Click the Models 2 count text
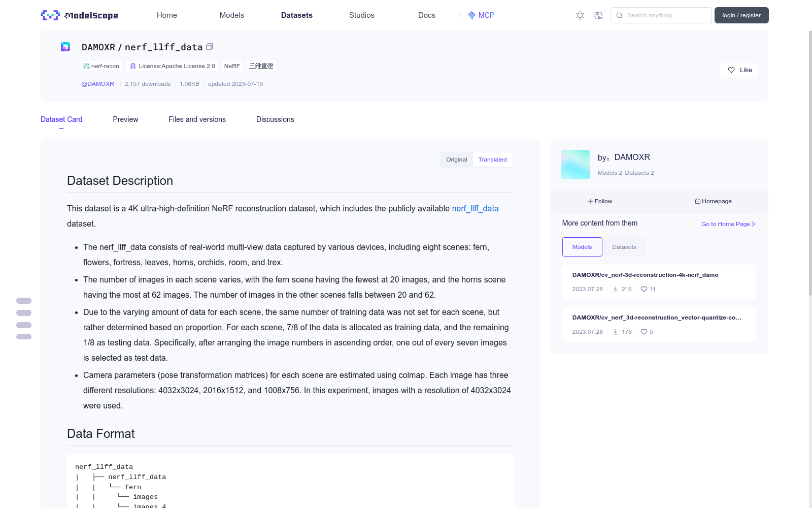This screenshot has height=508, width=812. coord(610,173)
